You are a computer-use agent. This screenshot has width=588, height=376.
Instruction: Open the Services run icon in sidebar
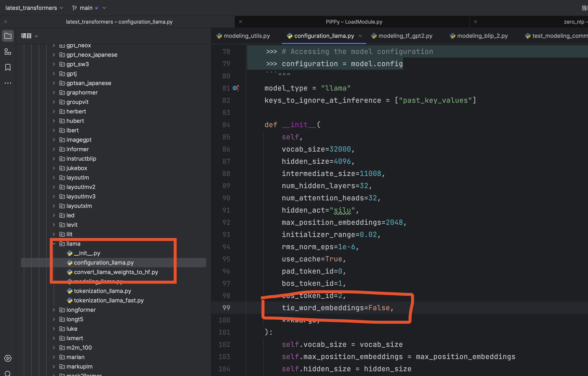[x=8, y=358]
